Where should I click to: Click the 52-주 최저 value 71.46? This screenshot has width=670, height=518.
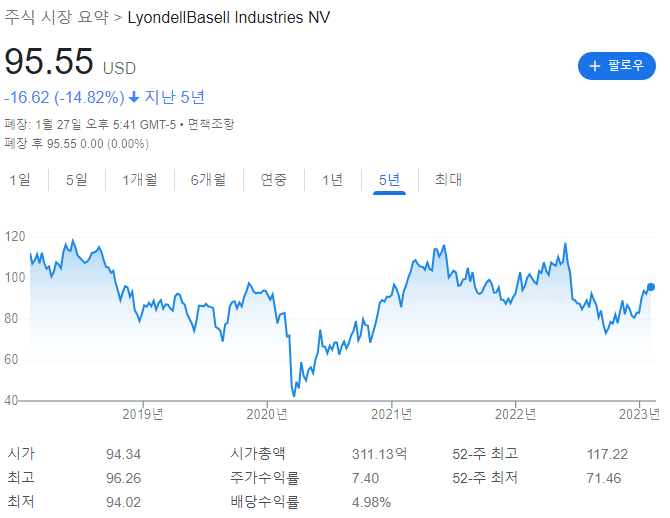coord(604,478)
